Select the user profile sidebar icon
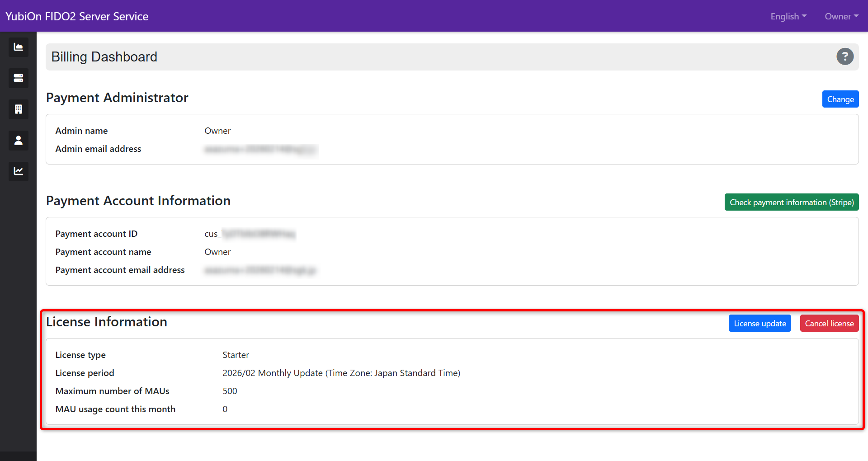The width and height of the screenshot is (868, 461). (18, 141)
